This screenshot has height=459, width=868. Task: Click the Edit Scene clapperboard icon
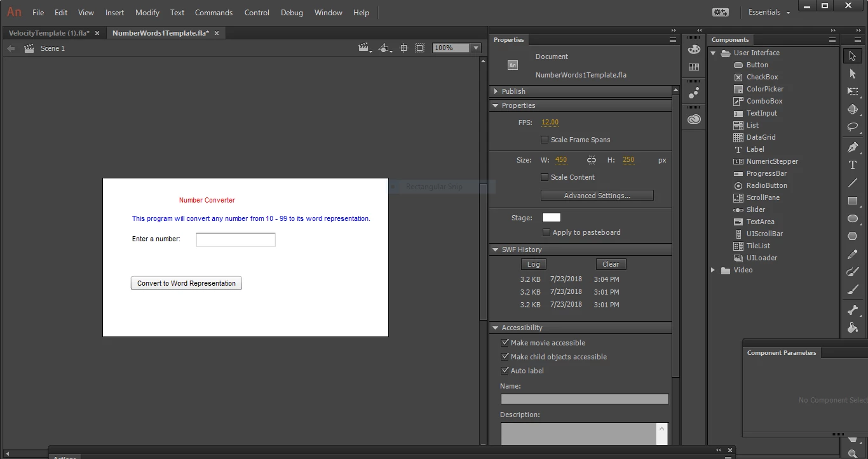click(365, 48)
